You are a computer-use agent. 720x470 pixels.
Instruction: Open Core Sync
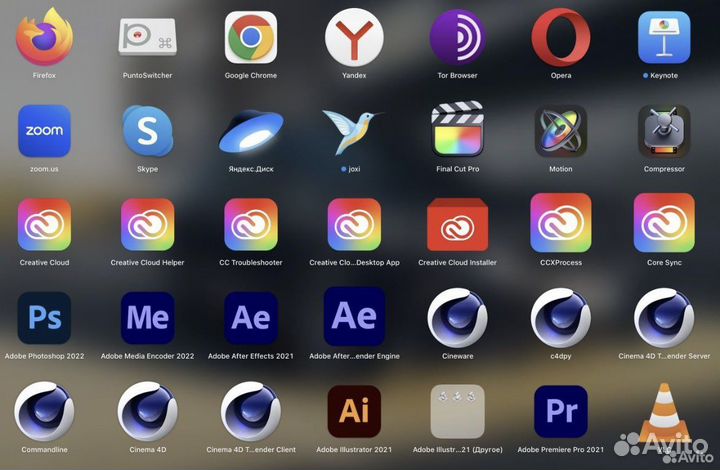click(664, 223)
